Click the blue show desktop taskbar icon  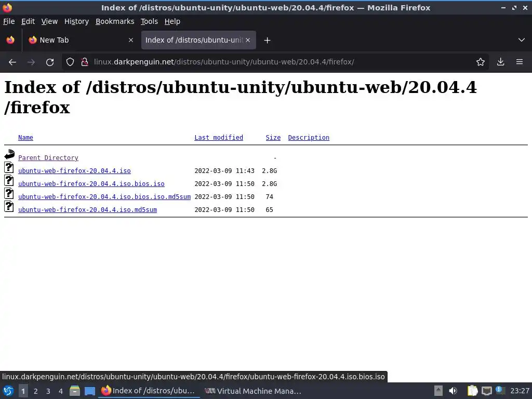click(x=89, y=391)
